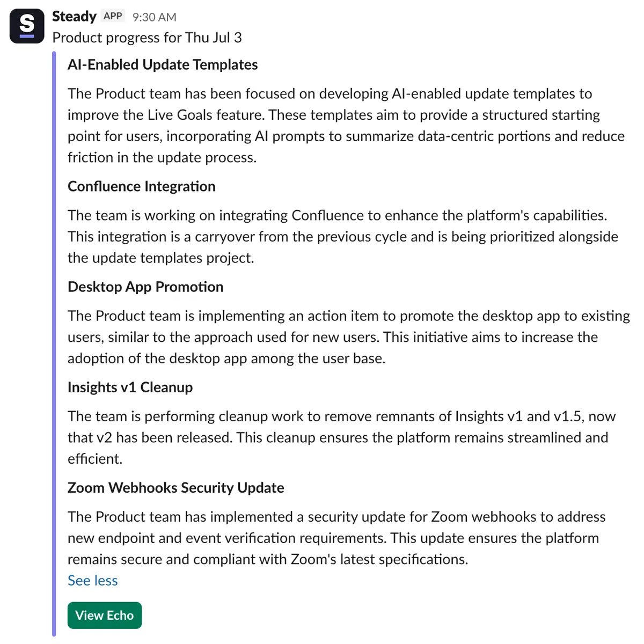The image size is (644, 644).
Task: Click the APP badge next to Steady
Action: pyautogui.click(x=112, y=16)
